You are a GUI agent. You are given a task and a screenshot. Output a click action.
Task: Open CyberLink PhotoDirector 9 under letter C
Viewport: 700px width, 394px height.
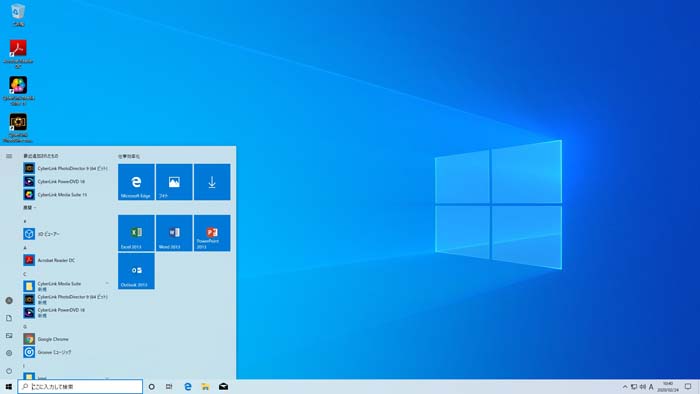coord(66,299)
